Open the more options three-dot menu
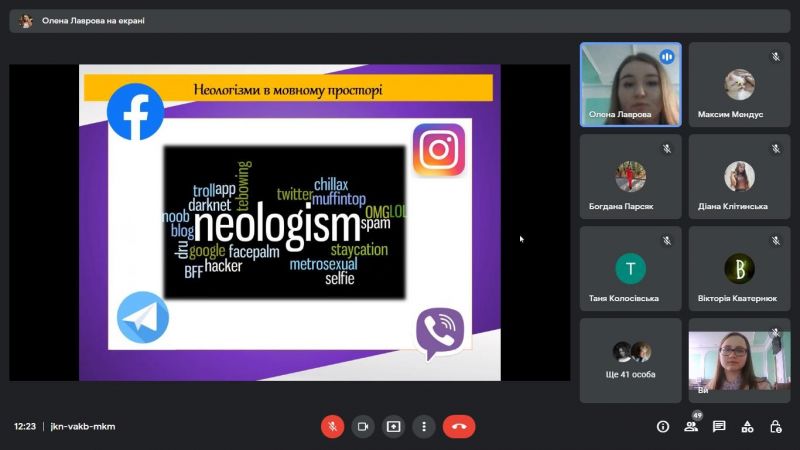The width and height of the screenshot is (800, 450). 423,427
